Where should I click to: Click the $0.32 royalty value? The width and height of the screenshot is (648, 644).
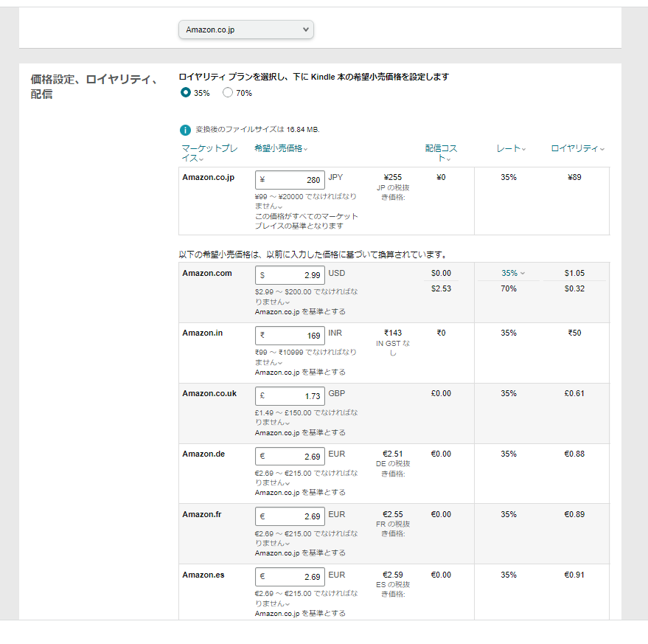tap(574, 288)
